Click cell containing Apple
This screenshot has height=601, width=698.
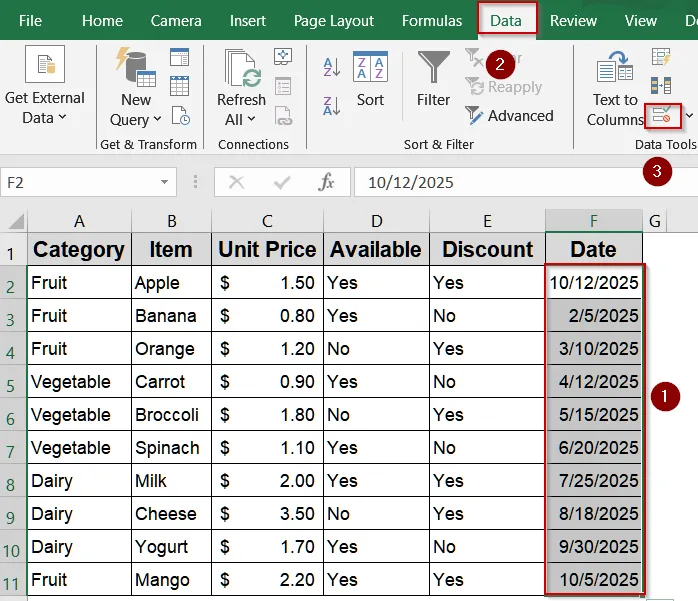click(171, 282)
